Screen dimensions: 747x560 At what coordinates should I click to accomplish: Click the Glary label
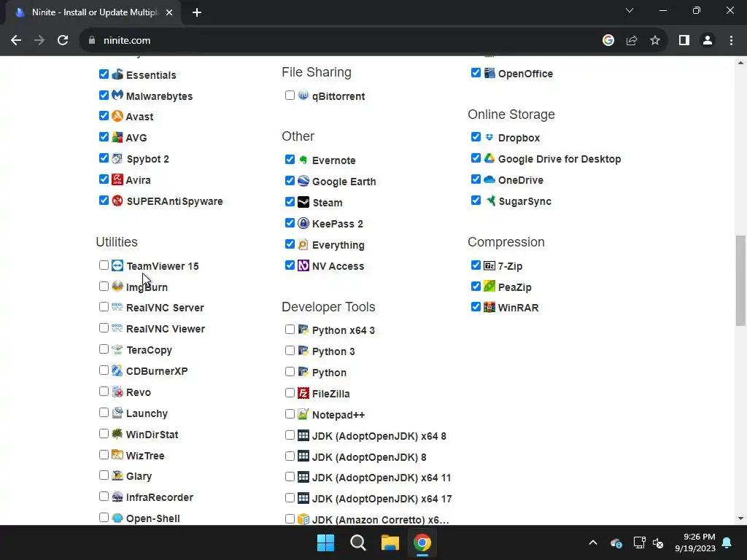coord(139,476)
